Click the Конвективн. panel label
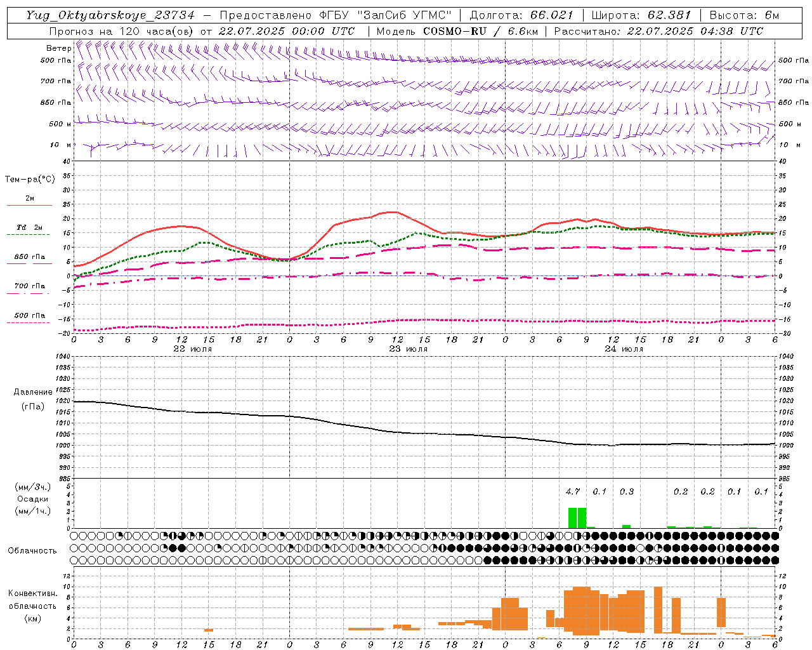The height and width of the screenshot is (650, 812). pos(32,594)
